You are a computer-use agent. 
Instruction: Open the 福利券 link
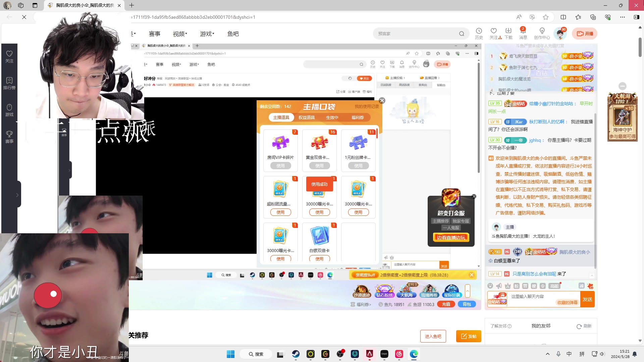(361, 304)
